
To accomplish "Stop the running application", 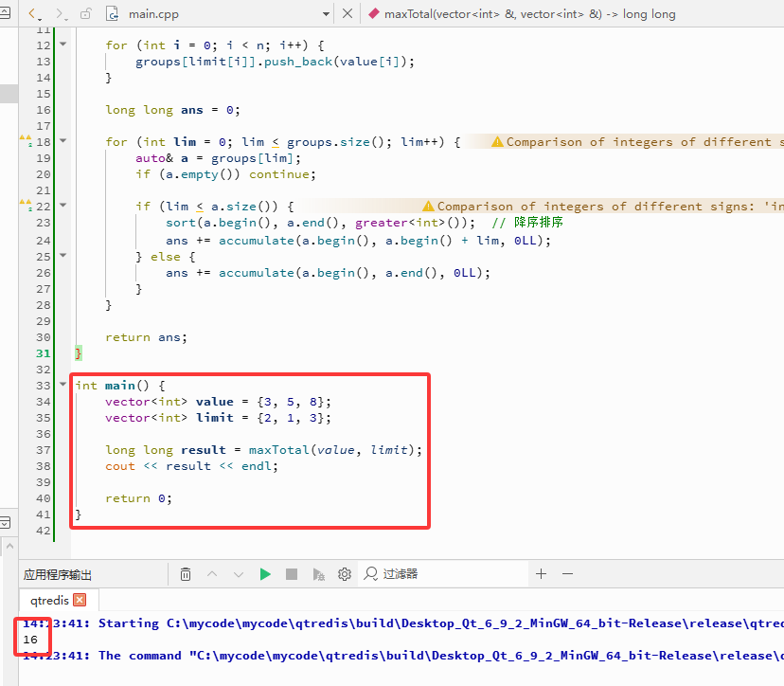I will [292, 574].
